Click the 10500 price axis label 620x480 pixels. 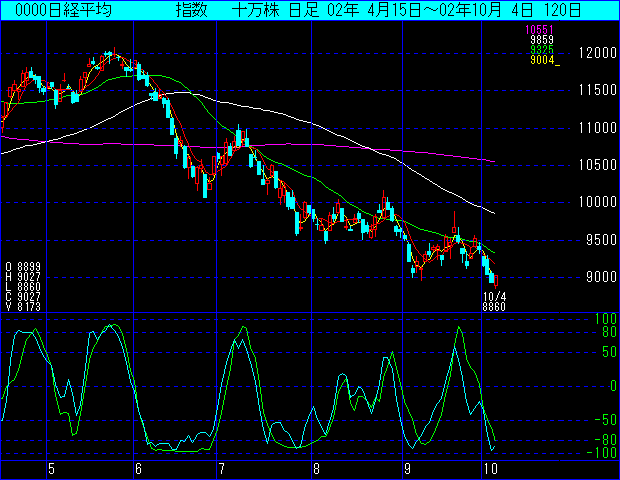tap(597, 165)
